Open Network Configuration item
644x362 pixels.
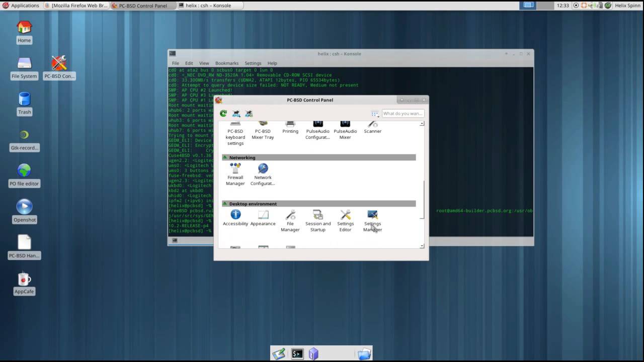pyautogui.click(x=263, y=174)
